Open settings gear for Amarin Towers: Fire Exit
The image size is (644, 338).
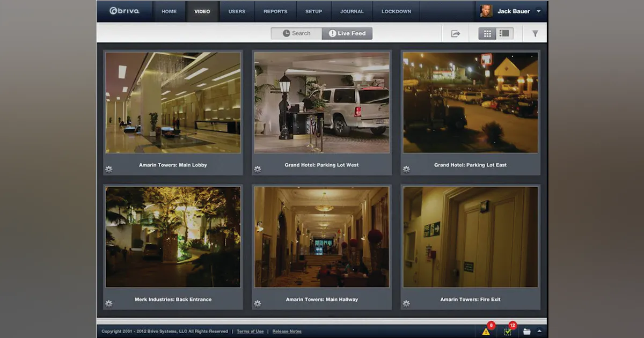(406, 304)
